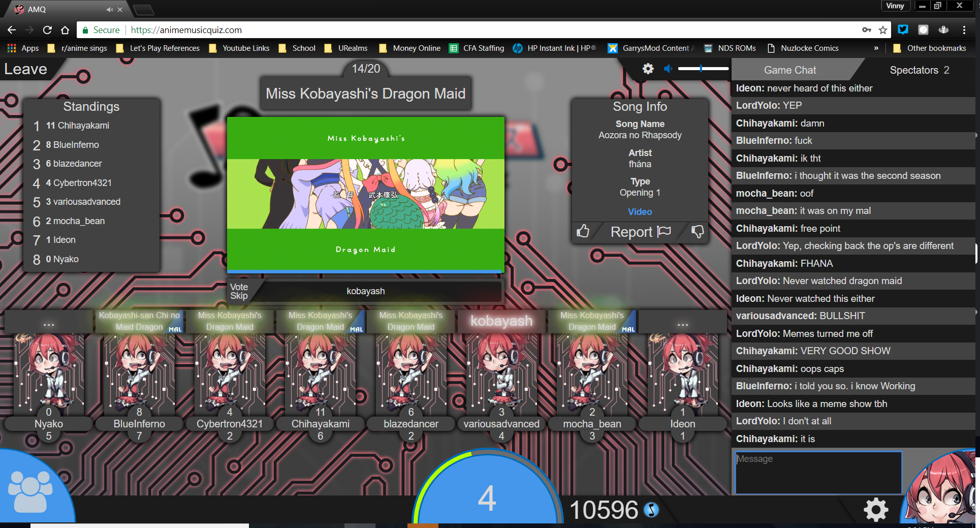Adjust the quiz volume slider
The width and height of the screenshot is (980, 528).
pos(703,69)
